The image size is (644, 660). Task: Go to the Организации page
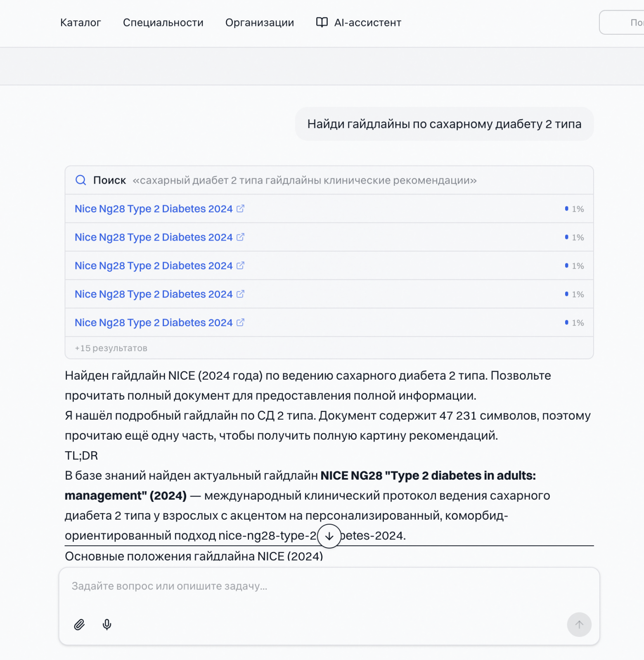point(260,23)
